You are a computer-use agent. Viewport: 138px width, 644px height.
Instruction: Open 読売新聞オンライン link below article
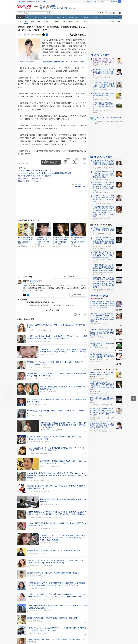point(80,187)
